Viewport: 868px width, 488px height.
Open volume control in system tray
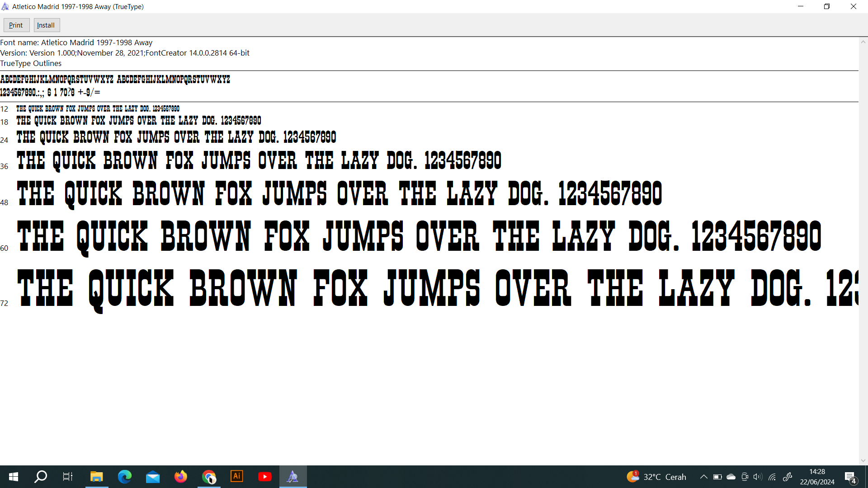coord(758,477)
